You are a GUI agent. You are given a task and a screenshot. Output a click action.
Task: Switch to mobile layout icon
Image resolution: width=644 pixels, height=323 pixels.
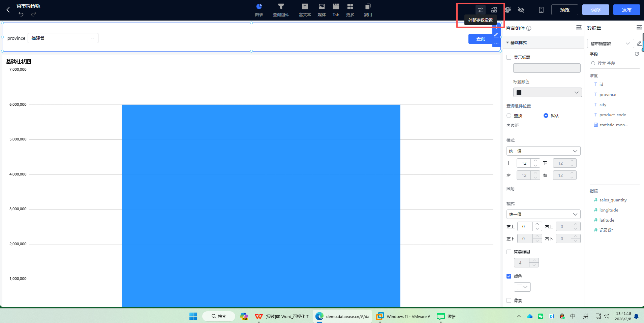(x=541, y=10)
